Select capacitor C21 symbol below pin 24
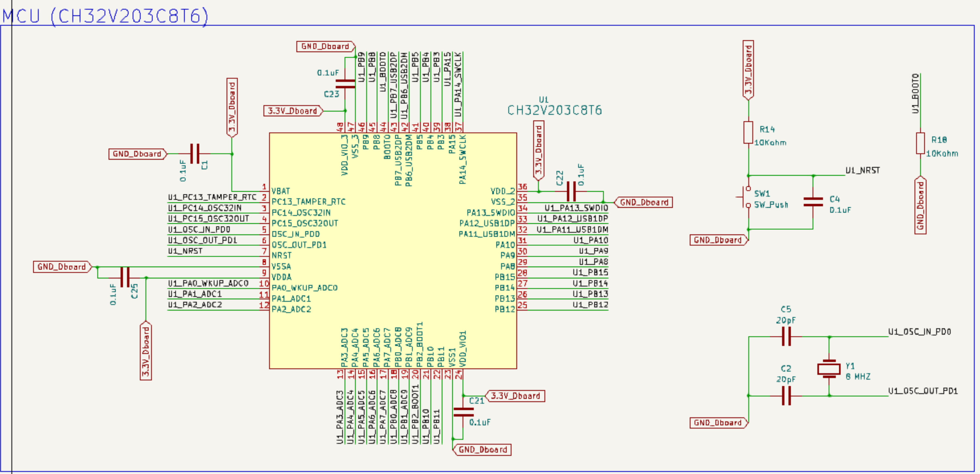This screenshot has width=980, height=474. (x=463, y=412)
